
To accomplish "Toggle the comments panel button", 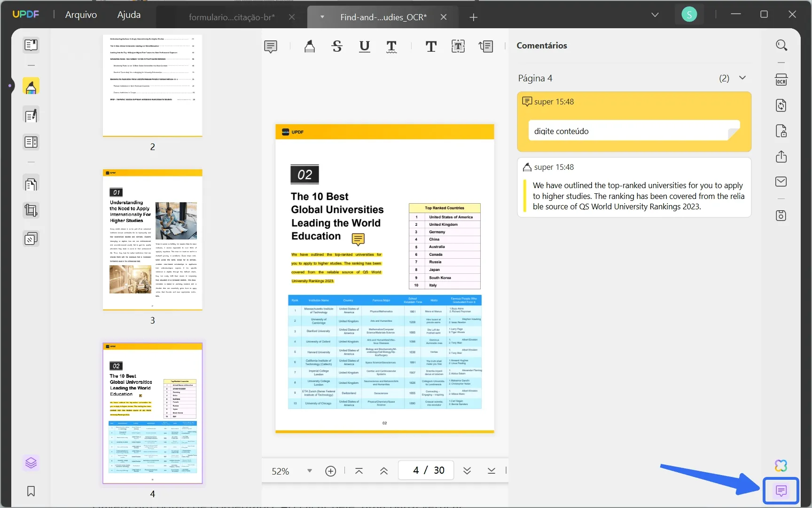I will pyautogui.click(x=781, y=491).
